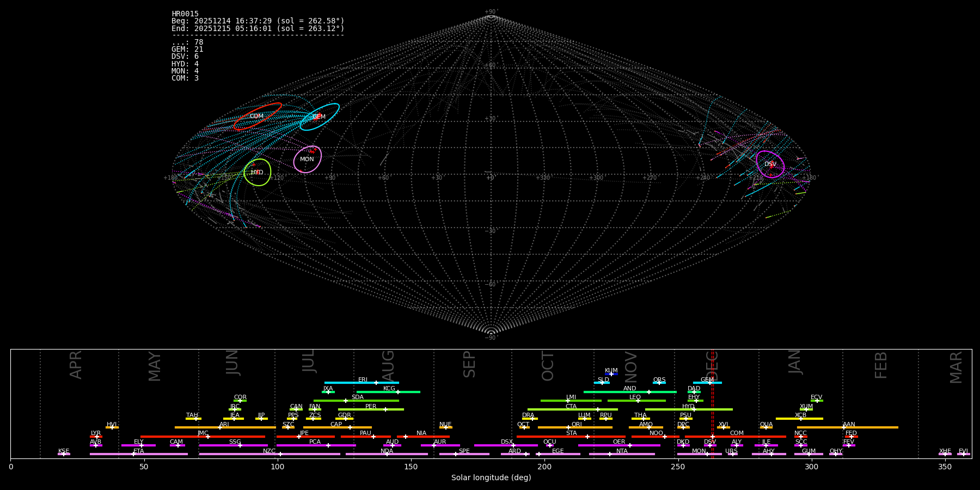
Task: Click the 'GEM: 21' count in legend
Action: pyautogui.click(x=187, y=49)
